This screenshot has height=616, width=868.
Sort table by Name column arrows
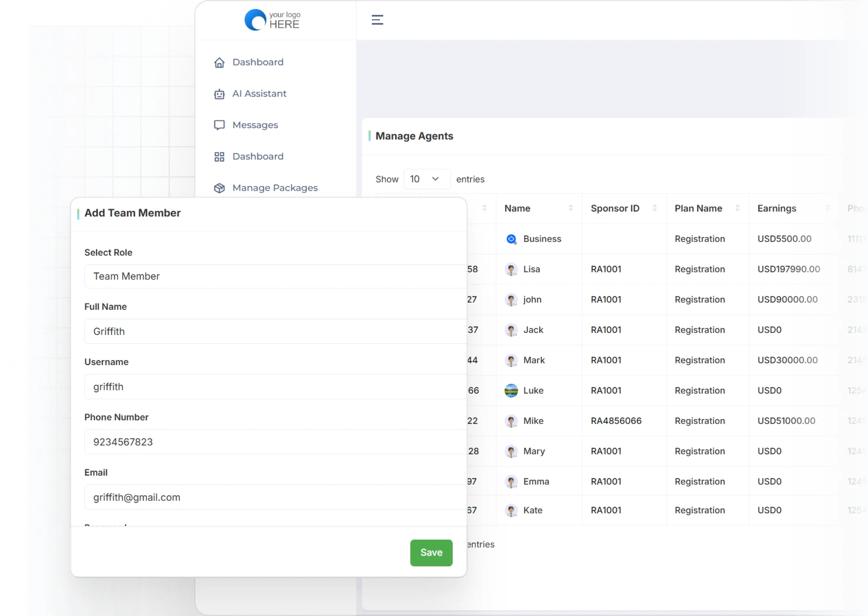click(x=571, y=208)
